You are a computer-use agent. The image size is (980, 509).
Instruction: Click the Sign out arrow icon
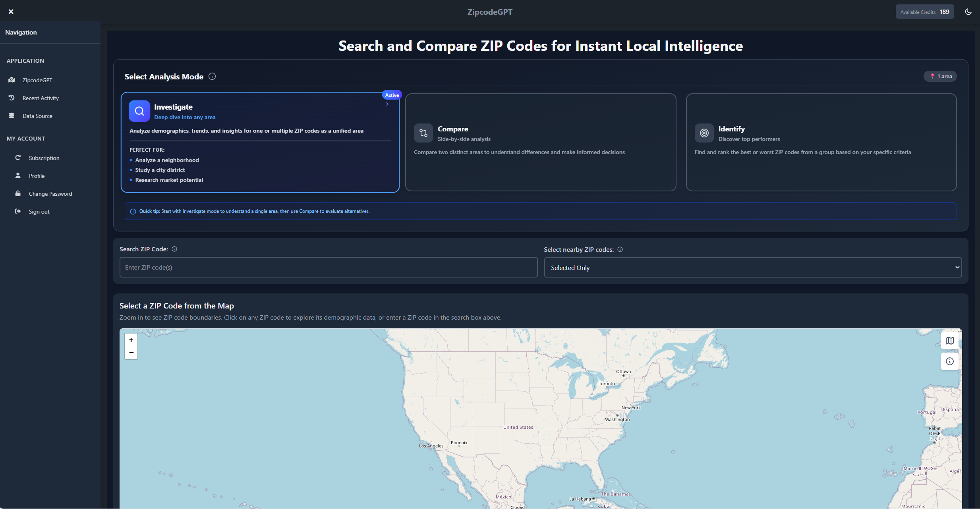(x=18, y=211)
